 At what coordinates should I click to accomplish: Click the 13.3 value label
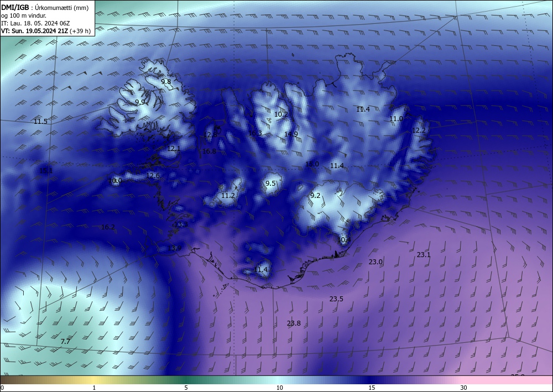point(181,224)
